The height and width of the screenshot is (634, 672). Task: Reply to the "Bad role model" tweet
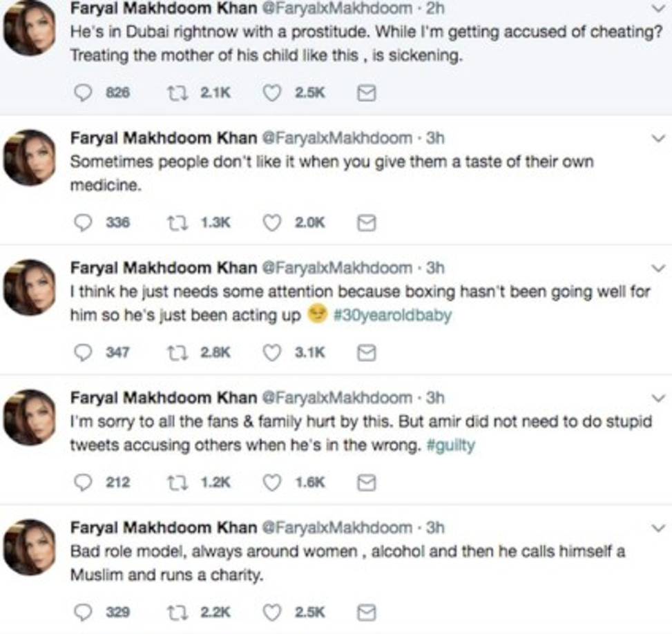point(84,612)
